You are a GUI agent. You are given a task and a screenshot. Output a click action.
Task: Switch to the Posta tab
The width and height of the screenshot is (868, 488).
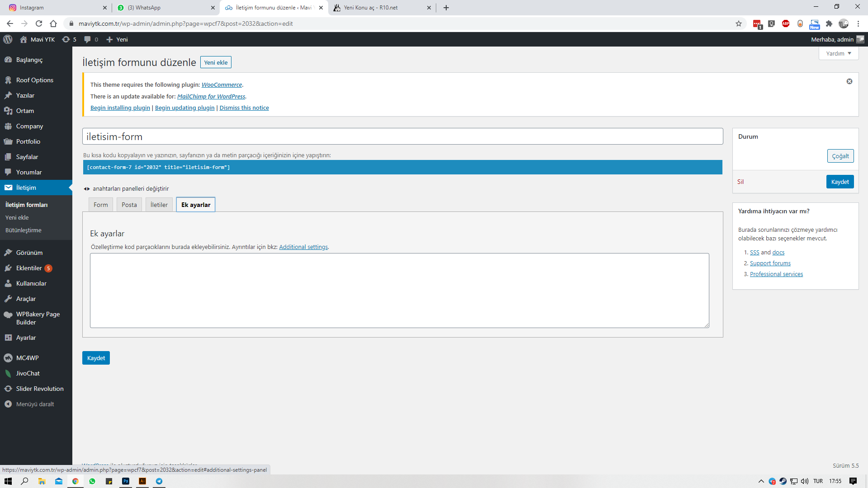[129, 205]
